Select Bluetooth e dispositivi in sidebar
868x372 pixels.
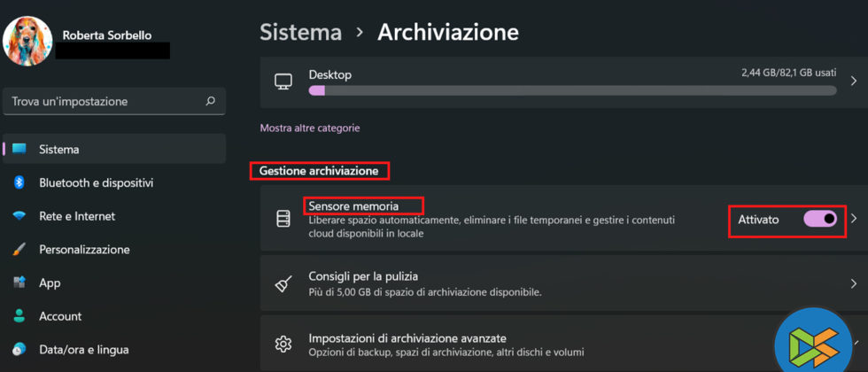coord(96,182)
